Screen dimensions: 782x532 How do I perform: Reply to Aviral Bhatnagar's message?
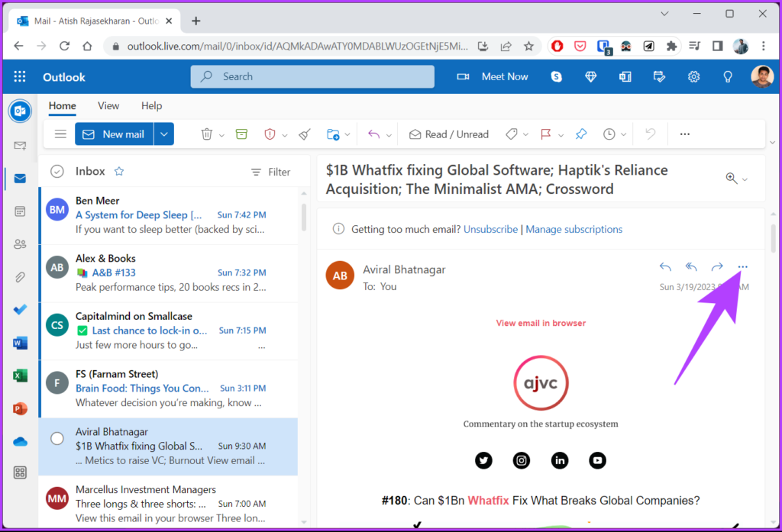click(x=665, y=266)
